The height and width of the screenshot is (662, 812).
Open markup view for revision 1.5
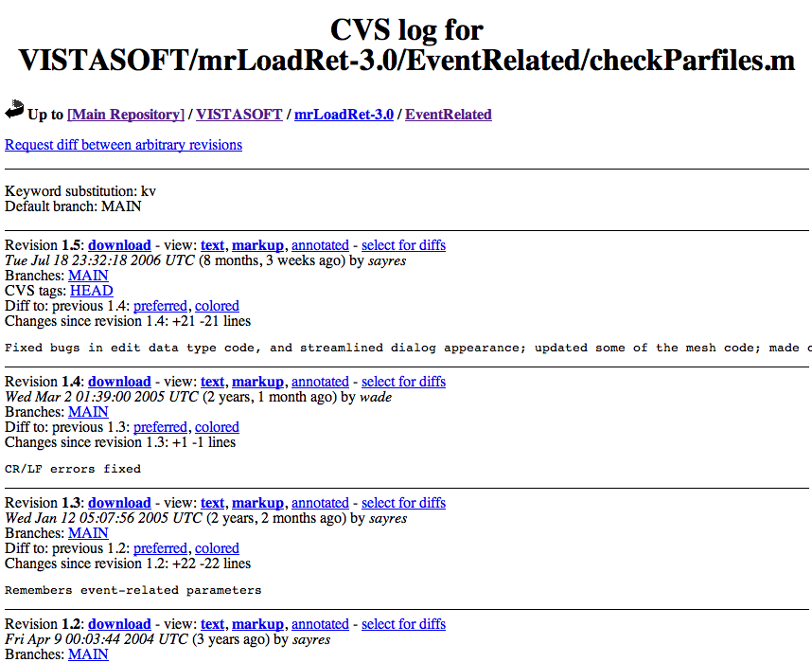point(257,245)
